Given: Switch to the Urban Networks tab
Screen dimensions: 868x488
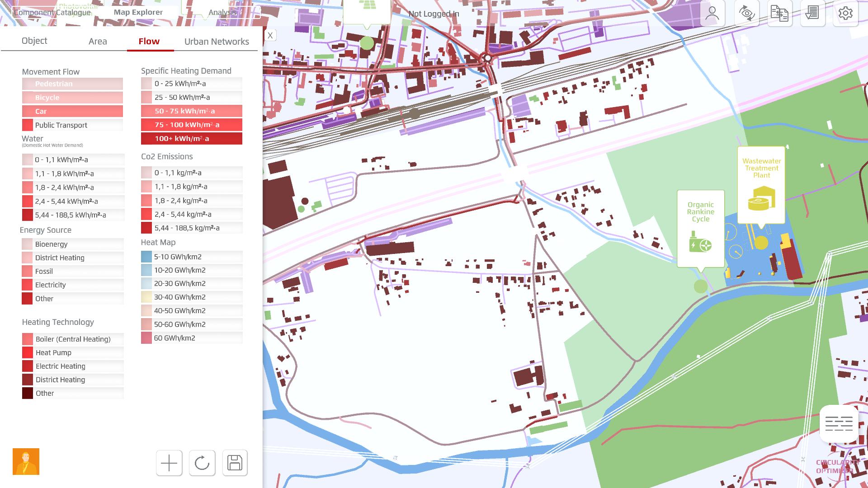Looking at the screenshot, I should tap(217, 42).
